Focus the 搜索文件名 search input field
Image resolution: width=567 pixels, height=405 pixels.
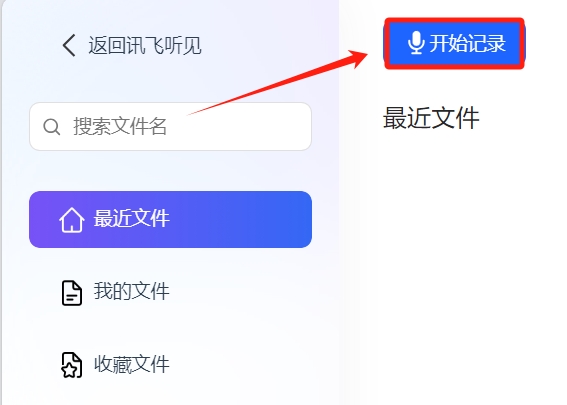click(170, 127)
